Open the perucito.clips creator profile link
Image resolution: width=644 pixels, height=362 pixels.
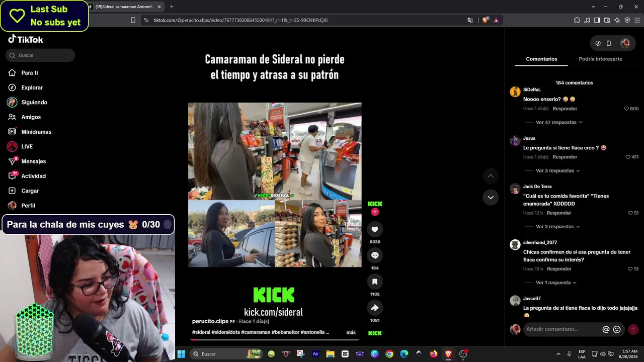[210, 321]
